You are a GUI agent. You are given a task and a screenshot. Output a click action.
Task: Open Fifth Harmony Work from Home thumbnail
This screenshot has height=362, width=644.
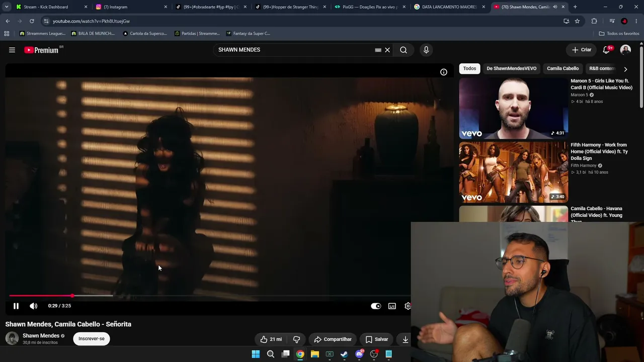tap(513, 172)
